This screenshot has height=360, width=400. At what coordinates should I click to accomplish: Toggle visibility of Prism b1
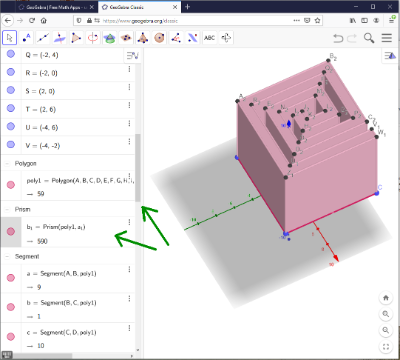11,231
